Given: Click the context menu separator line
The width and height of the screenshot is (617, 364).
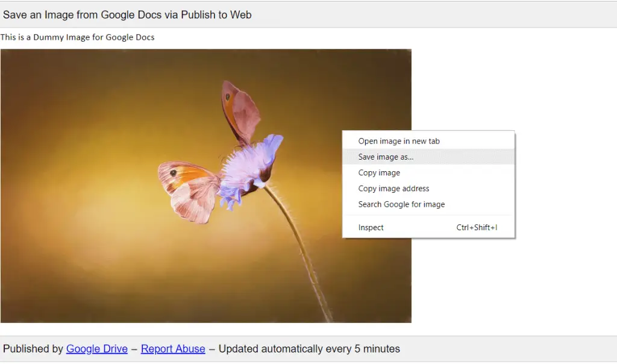Looking at the screenshot, I should (428, 216).
